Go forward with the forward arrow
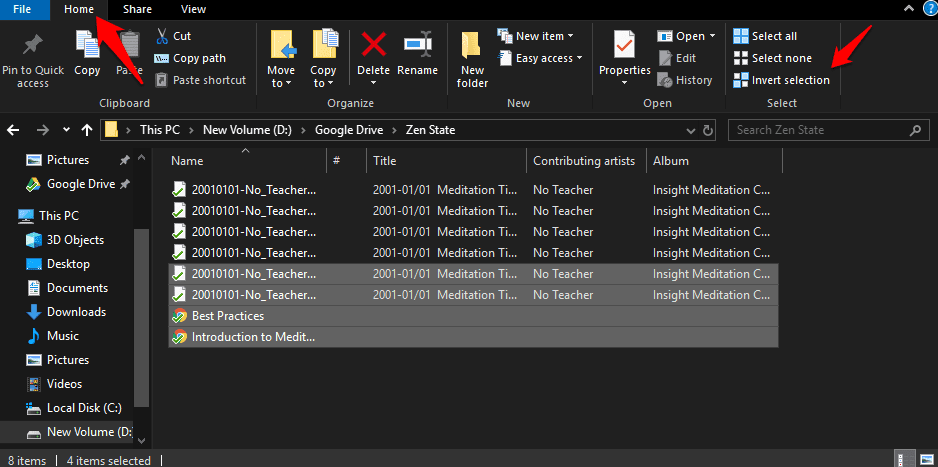This screenshot has height=467, width=938. pyautogui.click(x=42, y=130)
